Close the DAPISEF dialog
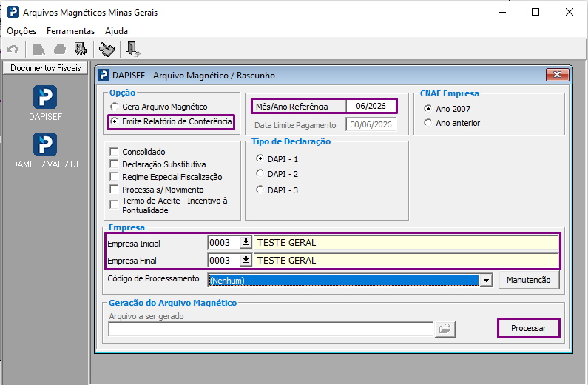Viewport: 588px width, 385px height. coord(557,75)
